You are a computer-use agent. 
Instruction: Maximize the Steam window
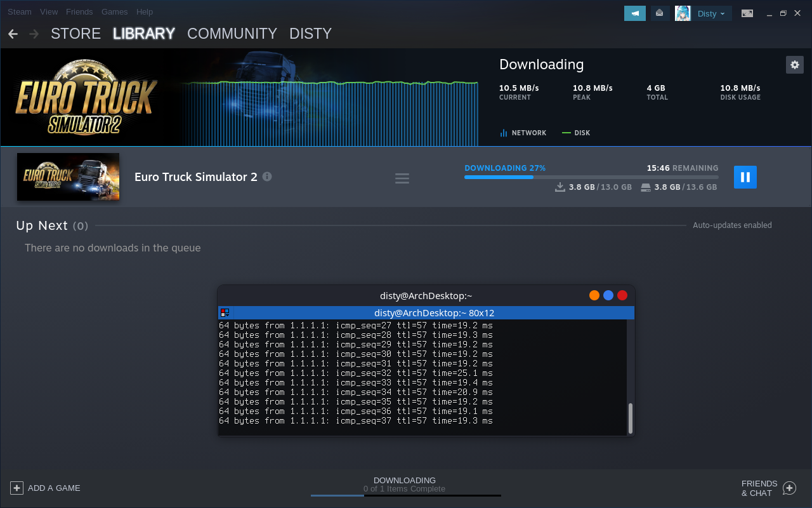pyautogui.click(x=783, y=13)
